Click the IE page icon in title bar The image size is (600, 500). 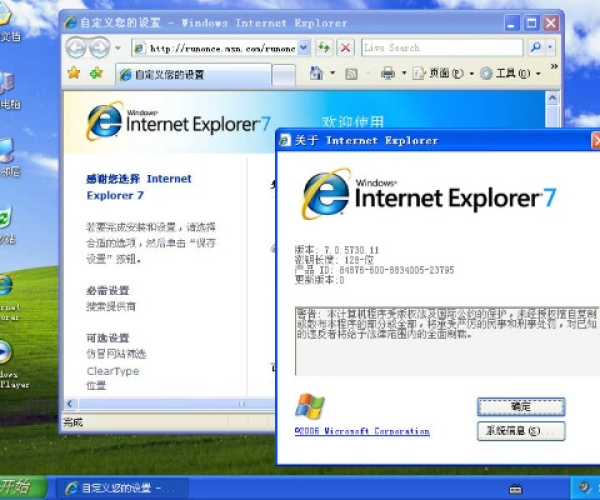pyautogui.click(x=70, y=23)
